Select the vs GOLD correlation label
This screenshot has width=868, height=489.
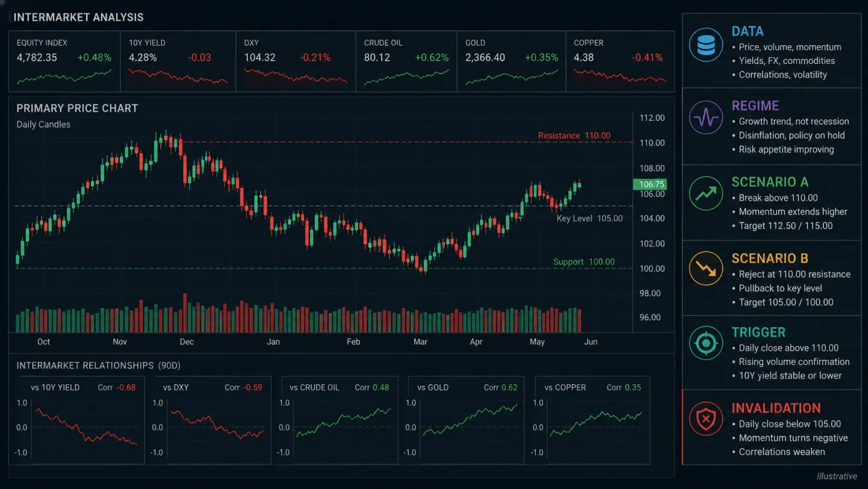(433, 387)
